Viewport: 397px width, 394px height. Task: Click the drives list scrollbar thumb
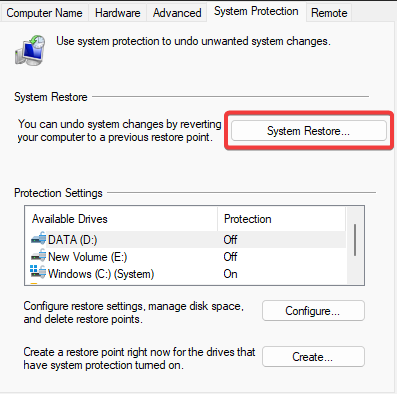coord(355,240)
